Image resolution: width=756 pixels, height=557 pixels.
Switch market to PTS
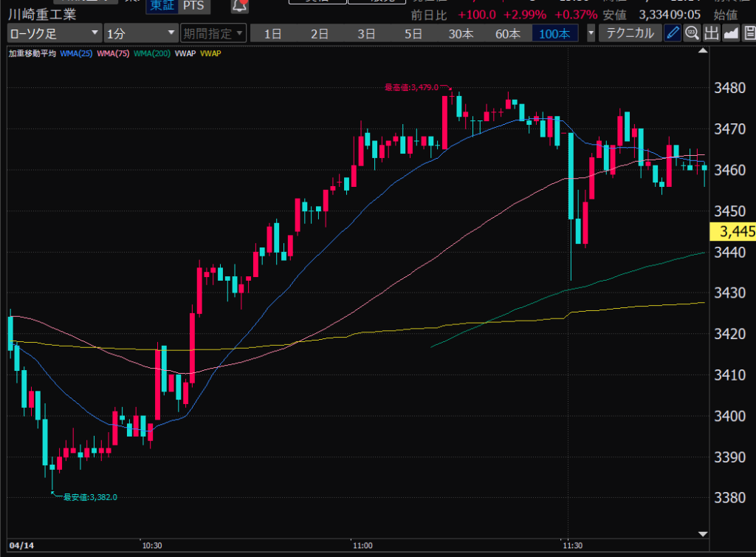pyautogui.click(x=195, y=7)
